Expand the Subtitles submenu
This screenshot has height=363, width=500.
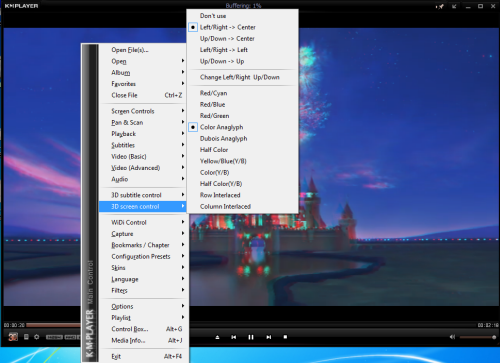pos(143,145)
